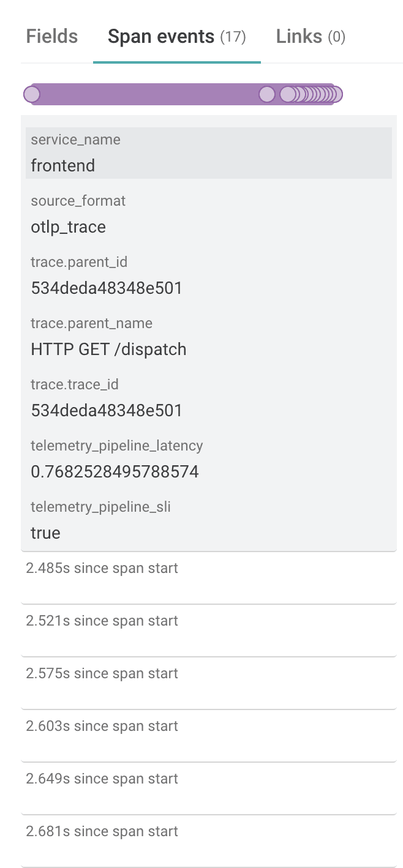
Task: Click the HTTP GET /dispatch parent name
Action: (108, 350)
